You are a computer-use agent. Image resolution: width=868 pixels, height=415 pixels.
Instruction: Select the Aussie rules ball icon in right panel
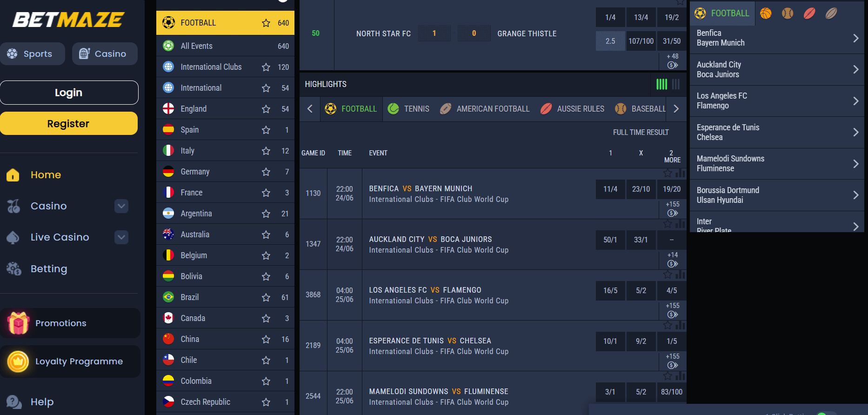(809, 13)
